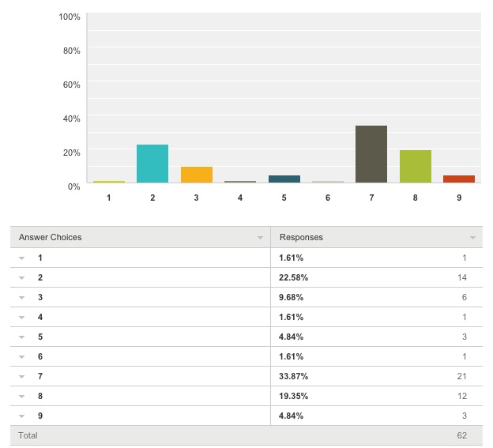Select the red bar for choice 9
The image size is (493, 448).
point(459,179)
